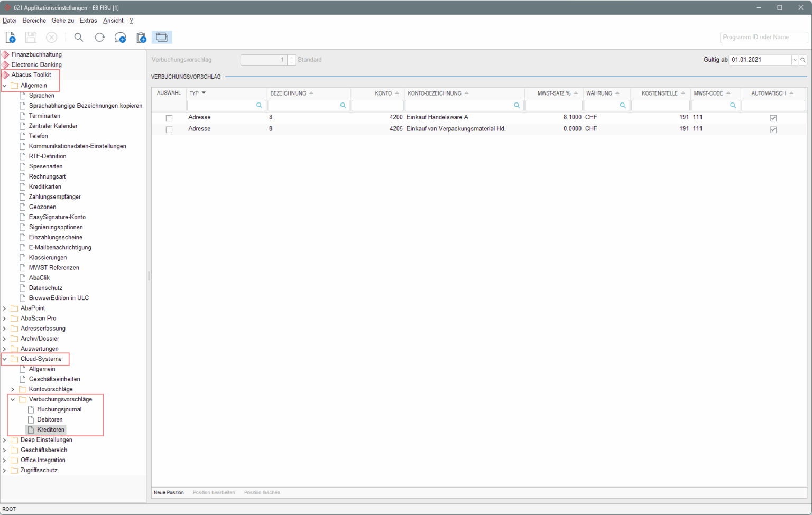Viewport: 812px width, 515px height.
Task: Collapse the Cloud-Systeme folder
Action: pyautogui.click(x=5, y=359)
